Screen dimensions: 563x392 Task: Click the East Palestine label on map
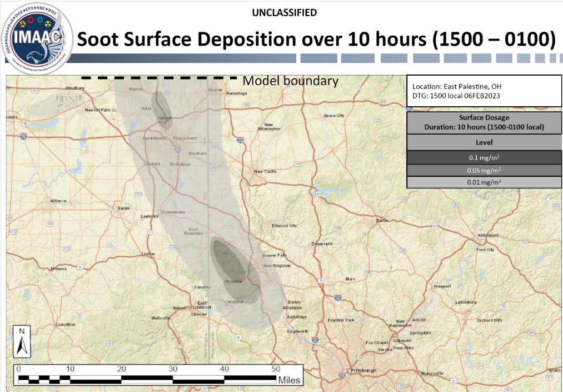[193, 231]
